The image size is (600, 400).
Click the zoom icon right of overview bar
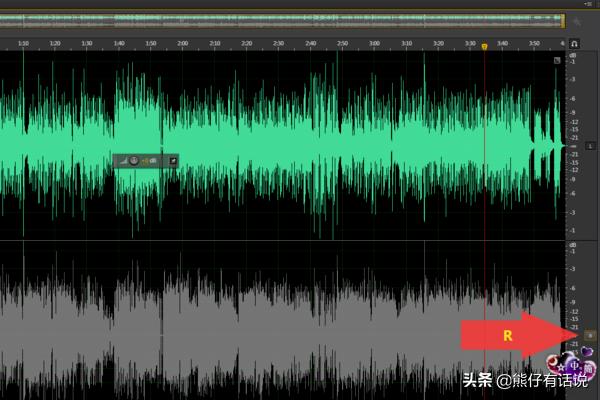pos(578,20)
